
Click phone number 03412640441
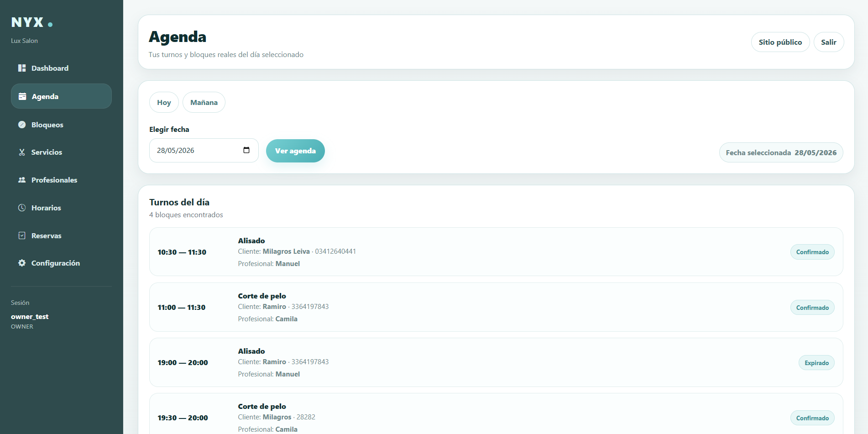[335, 251]
